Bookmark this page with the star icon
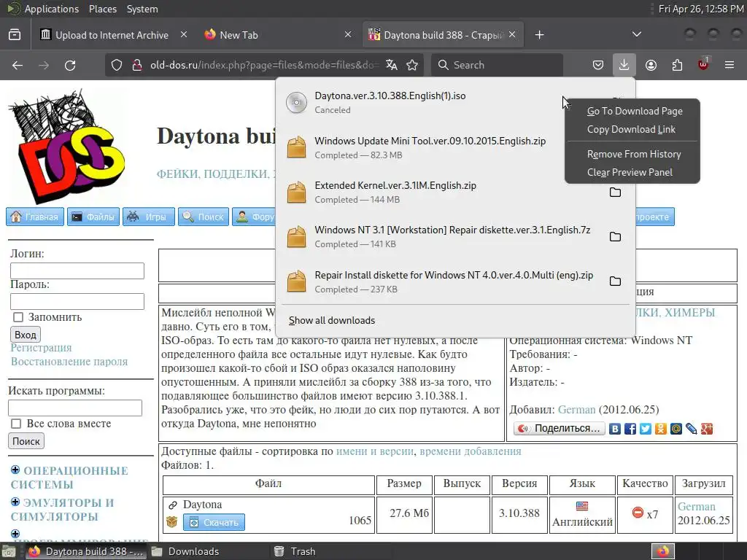This screenshot has width=747, height=560. (x=413, y=65)
